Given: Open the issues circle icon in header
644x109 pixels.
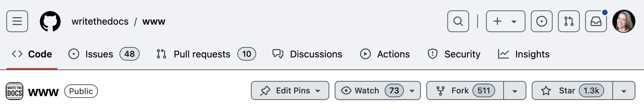Looking at the screenshot, I should pos(541,21).
